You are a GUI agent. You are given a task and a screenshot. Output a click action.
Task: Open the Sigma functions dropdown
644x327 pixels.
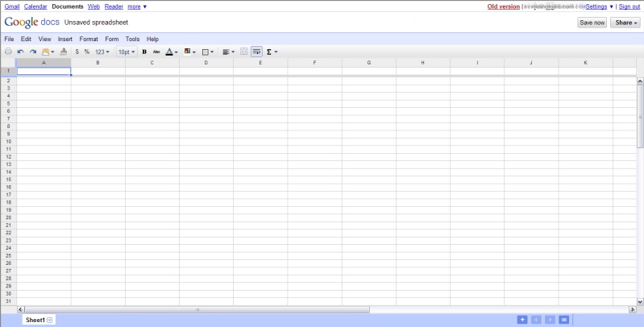coord(272,52)
